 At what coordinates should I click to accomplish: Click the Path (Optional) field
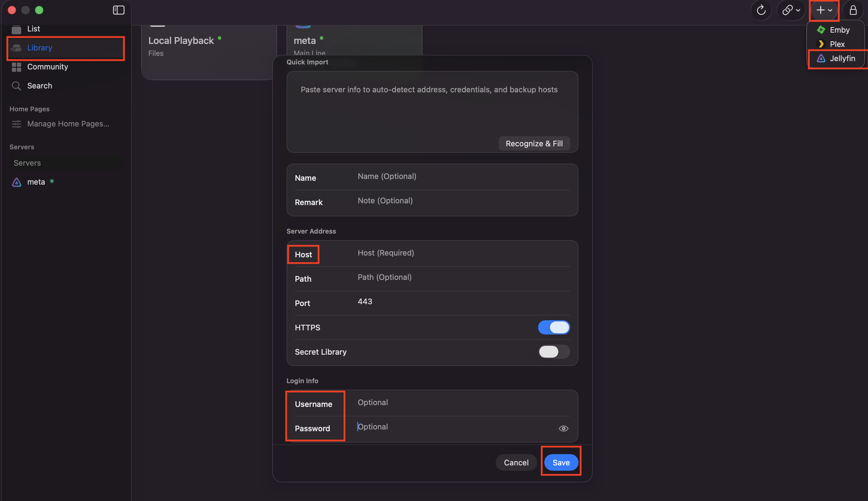(x=463, y=277)
